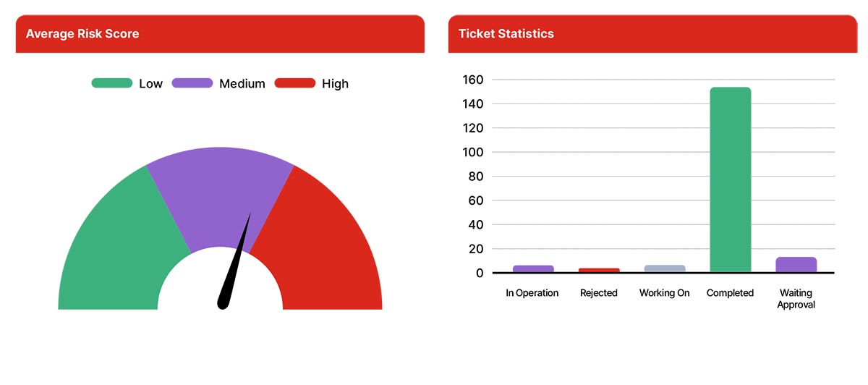Select the tall green Completed bar
This screenshot has height=385, width=868.
pos(731,179)
